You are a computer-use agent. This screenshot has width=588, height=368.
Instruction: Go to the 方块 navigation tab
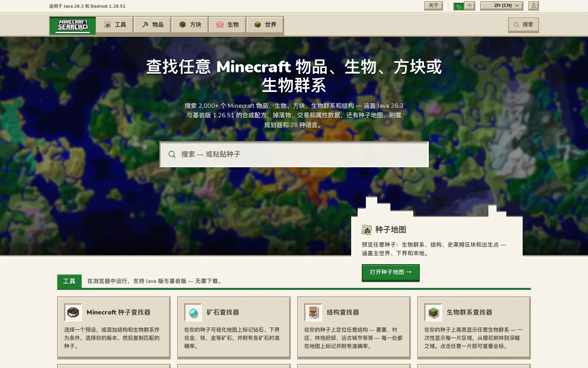coord(190,25)
